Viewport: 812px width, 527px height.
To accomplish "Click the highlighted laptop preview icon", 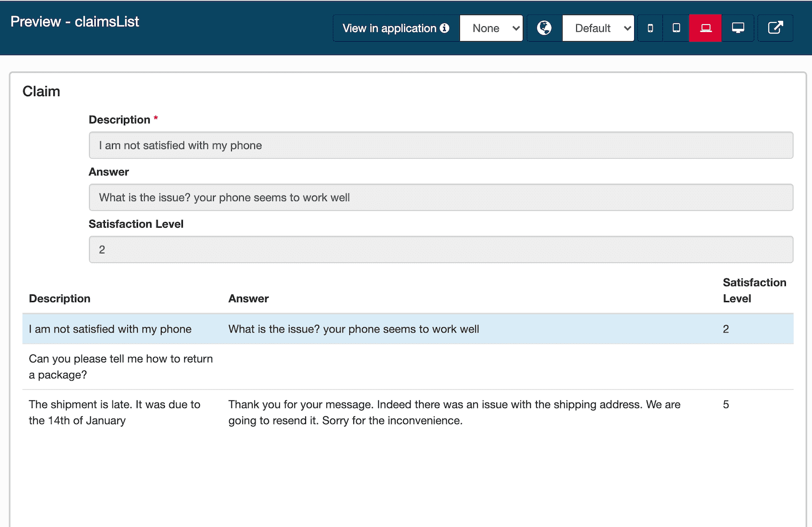I will click(705, 28).
